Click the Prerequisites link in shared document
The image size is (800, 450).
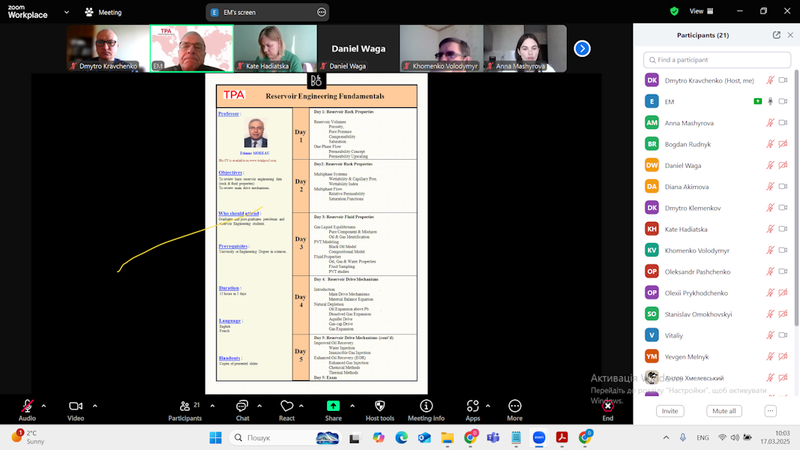233,246
